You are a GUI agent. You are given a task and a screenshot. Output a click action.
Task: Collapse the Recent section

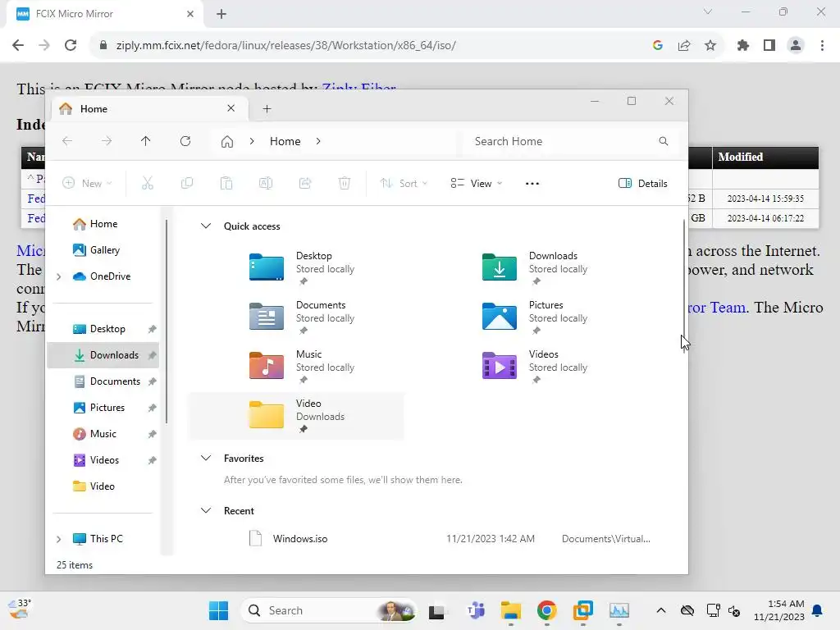[x=206, y=510]
